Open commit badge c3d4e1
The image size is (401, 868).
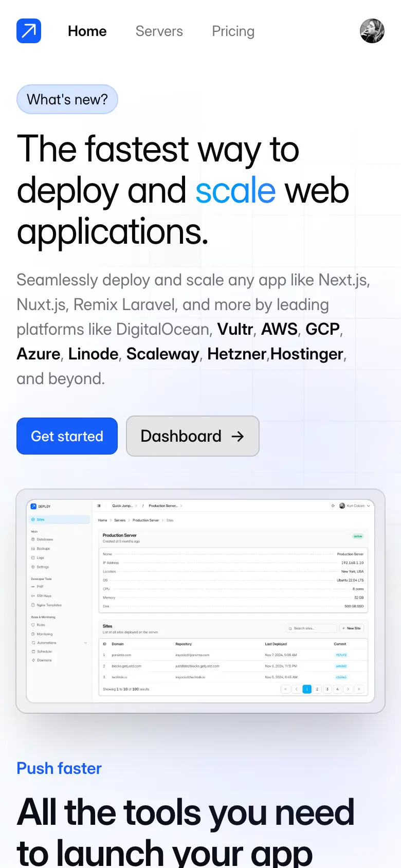[x=341, y=677]
